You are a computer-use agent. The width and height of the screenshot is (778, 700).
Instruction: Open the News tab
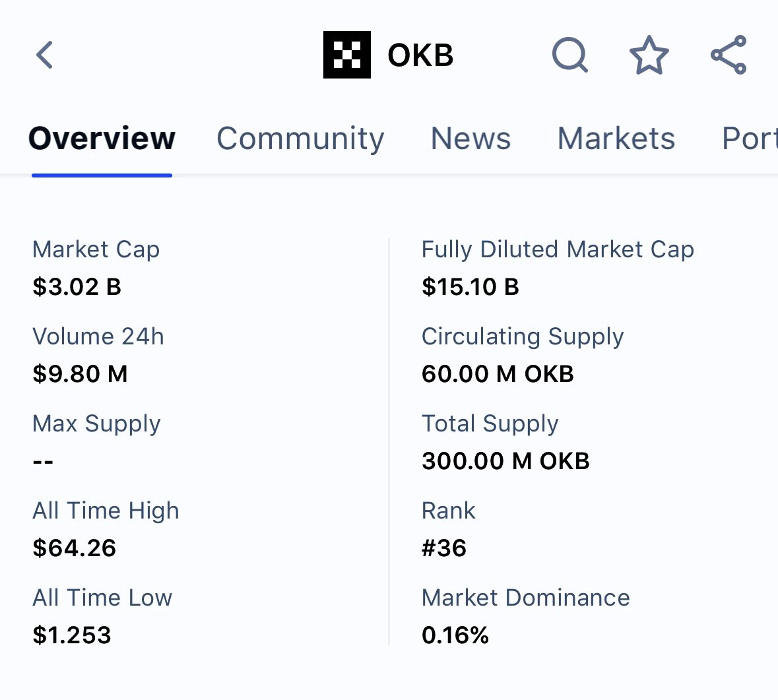pos(470,139)
